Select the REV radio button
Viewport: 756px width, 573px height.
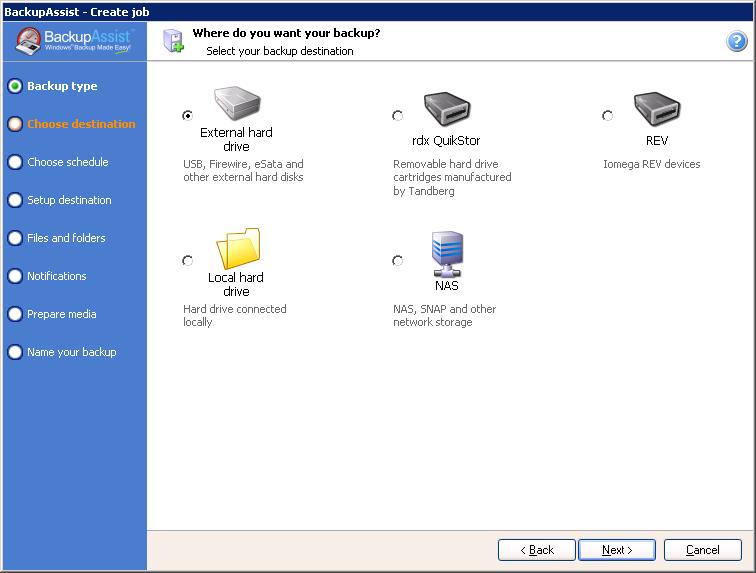pos(608,115)
